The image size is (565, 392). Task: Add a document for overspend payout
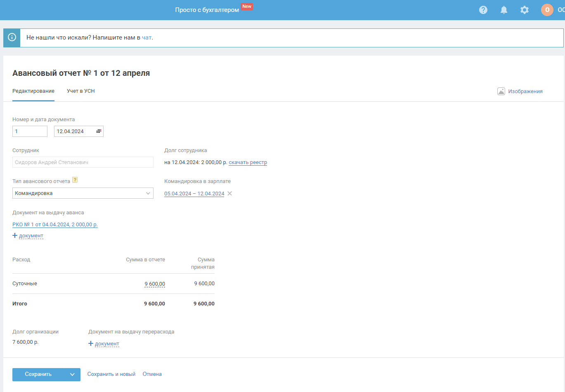click(107, 344)
